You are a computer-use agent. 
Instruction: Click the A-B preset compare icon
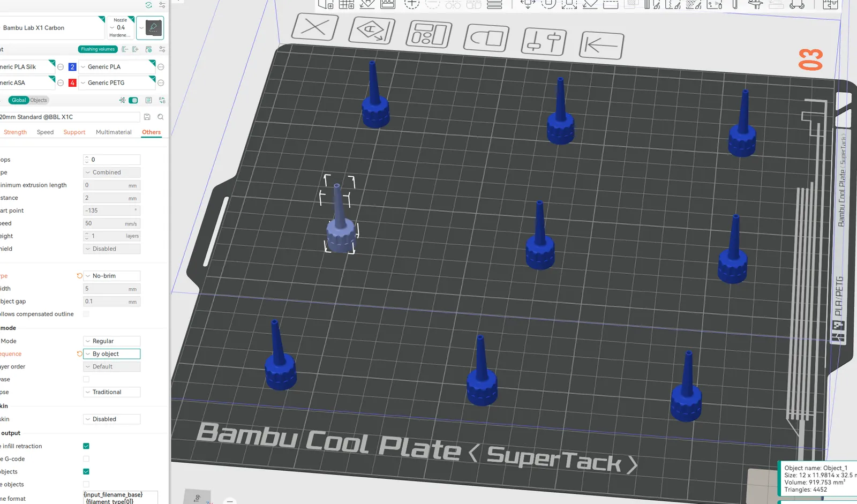coord(162,100)
